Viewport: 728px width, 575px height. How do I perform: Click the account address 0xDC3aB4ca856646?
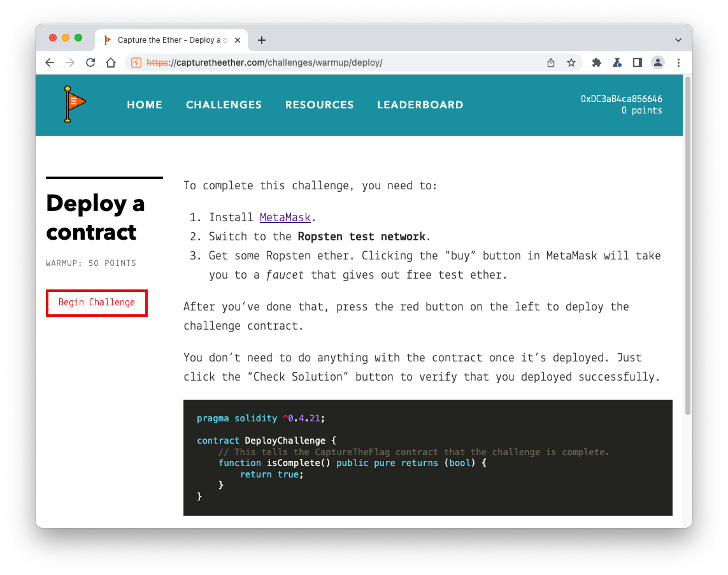click(x=621, y=99)
